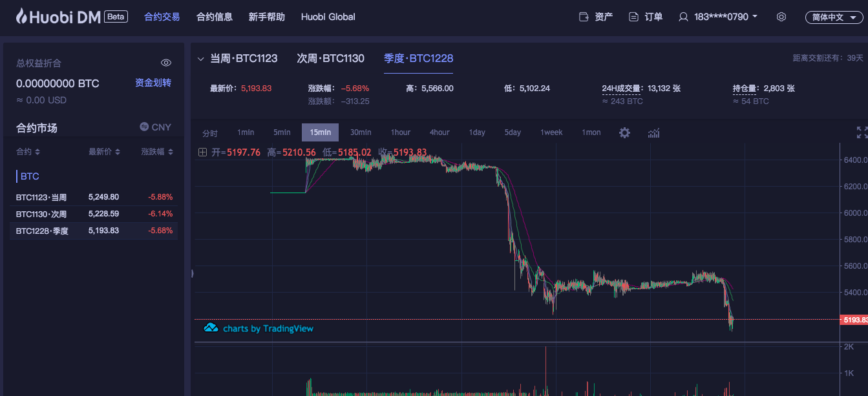Select the 30min interval
Screen dimensions: 868x396
coord(361,132)
